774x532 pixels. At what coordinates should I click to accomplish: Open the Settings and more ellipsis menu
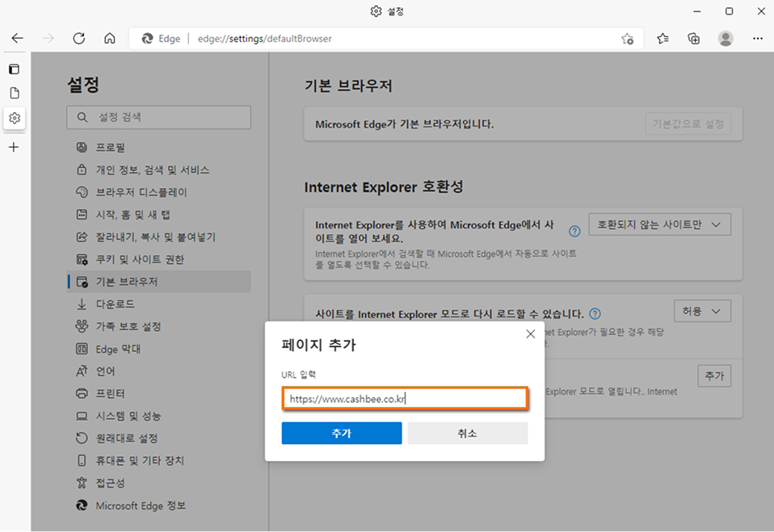click(757, 38)
